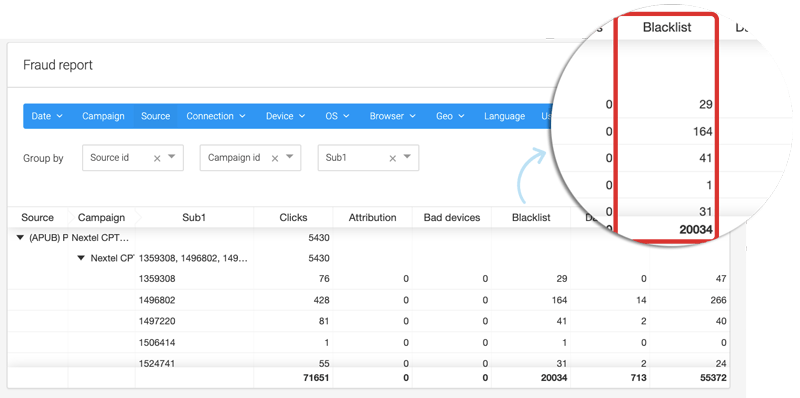This screenshot has height=398, width=800.
Task: Select the Language filter tab
Action: pyautogui.click(x=505, y=116)
